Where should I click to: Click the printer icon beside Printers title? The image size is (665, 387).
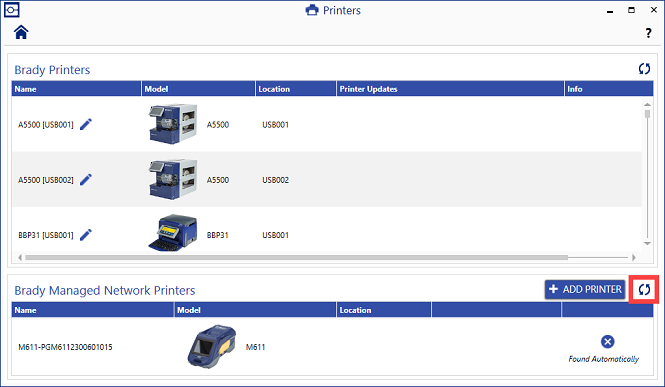[x=312, y=10]
